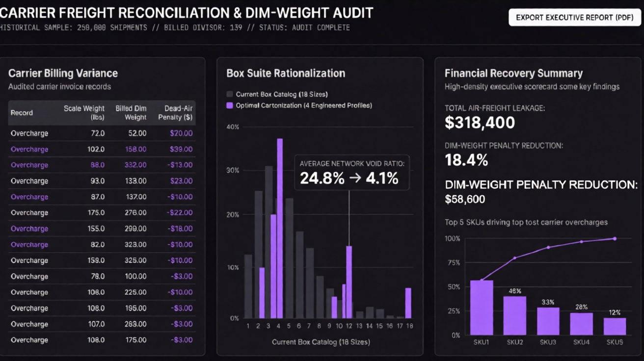Sort by the Billed Dim Weight header
Screen dimensions: 644x361
[x=131, y=113]
